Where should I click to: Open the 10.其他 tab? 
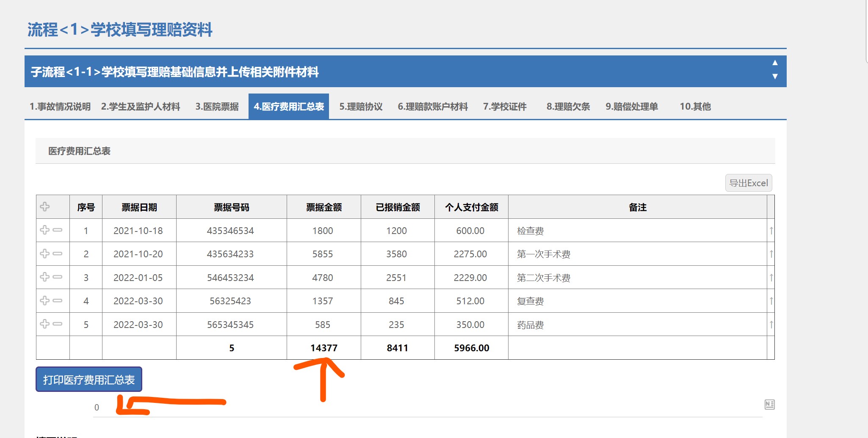(695, 107)
